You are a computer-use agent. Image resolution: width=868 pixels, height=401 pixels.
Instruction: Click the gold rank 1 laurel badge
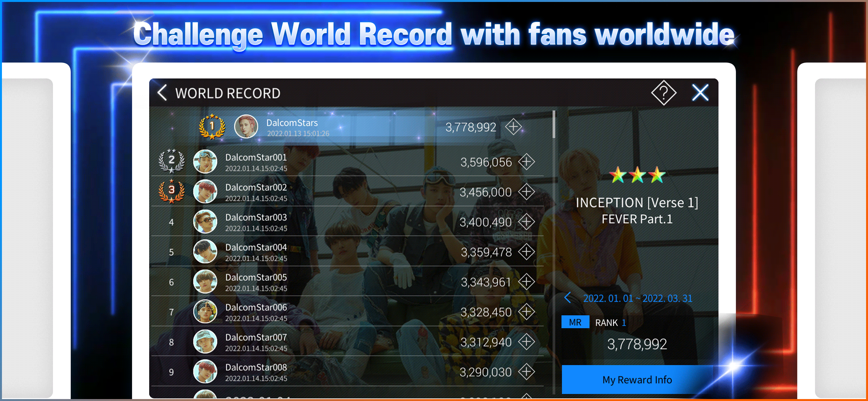point(212,127)
